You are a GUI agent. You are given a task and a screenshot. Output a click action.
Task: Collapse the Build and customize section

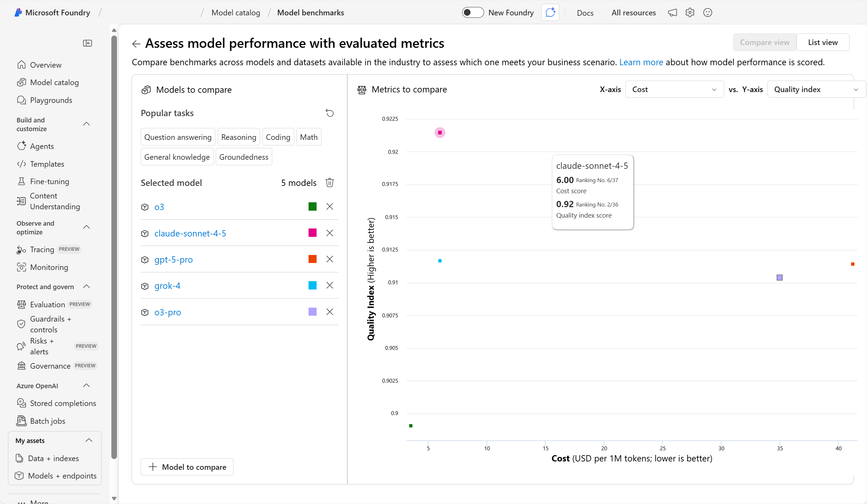87,124
